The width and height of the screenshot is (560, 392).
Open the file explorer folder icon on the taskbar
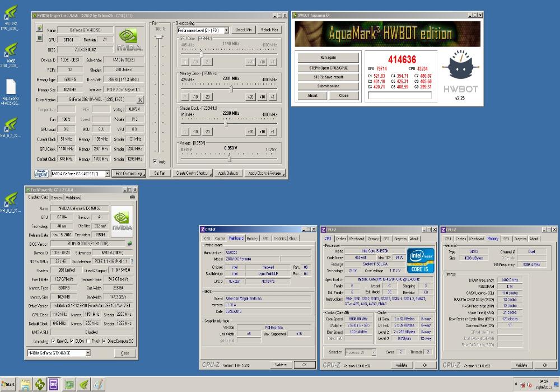point(25,385)
